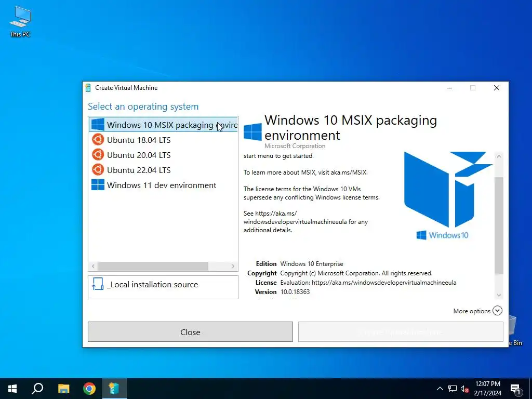The height and width of the screenshot is (399, 532).
Task: Show hidden system tray icons
Action: 440,389
